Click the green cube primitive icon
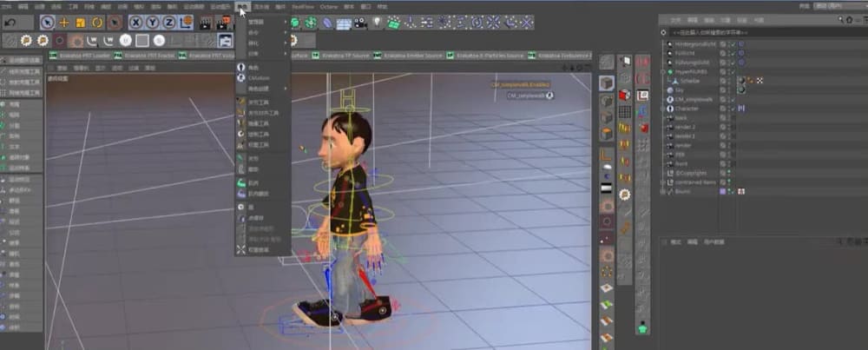This screenshot has width=868, height=350. [295, 23]
